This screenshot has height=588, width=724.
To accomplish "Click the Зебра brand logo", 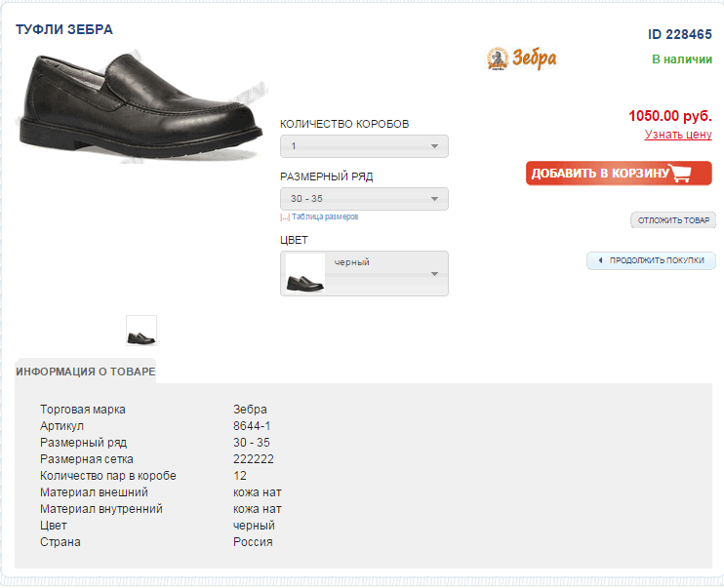I will tap(522, 59).
